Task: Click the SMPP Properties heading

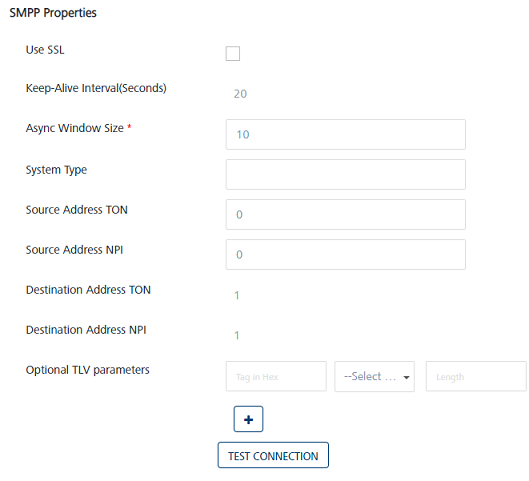Action: (x=53, y=13)
